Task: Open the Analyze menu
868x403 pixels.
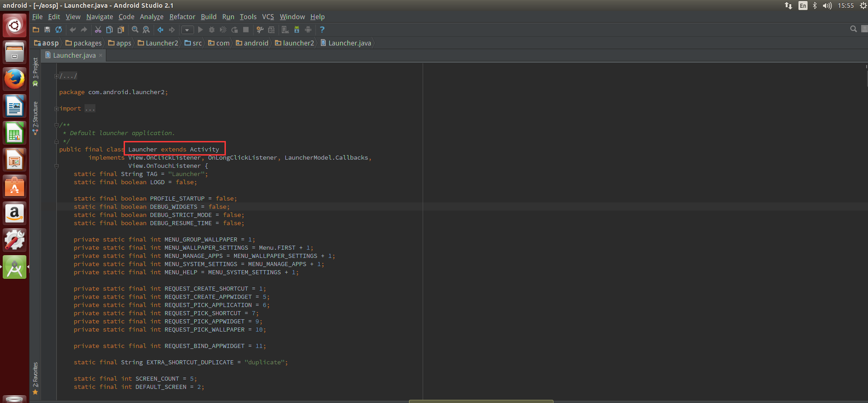Action: pyautogui.click(x=152, y=17)
